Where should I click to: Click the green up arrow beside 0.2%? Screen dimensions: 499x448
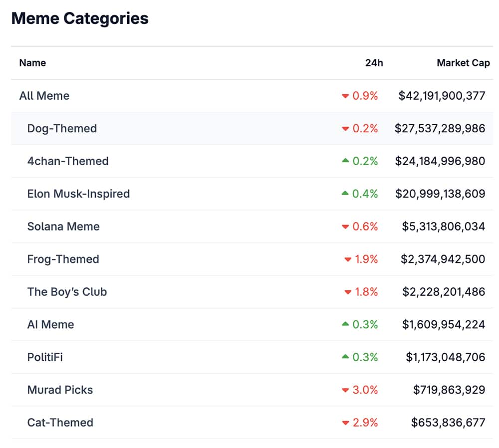(x=345, y=161)
